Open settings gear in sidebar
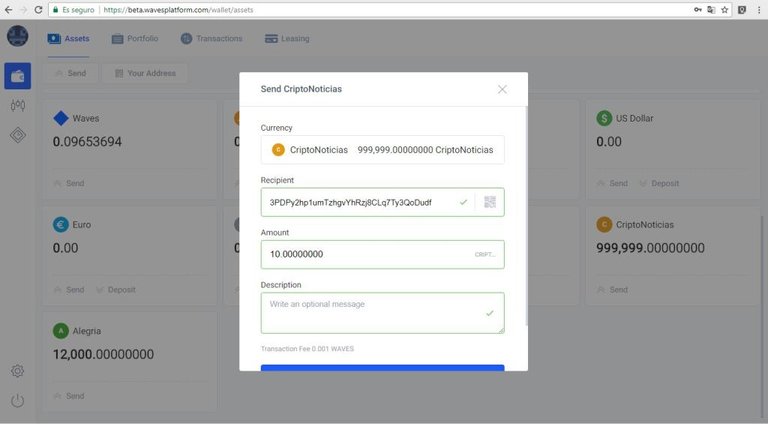This screenshot has height=424, width=768. coord(17,371)
